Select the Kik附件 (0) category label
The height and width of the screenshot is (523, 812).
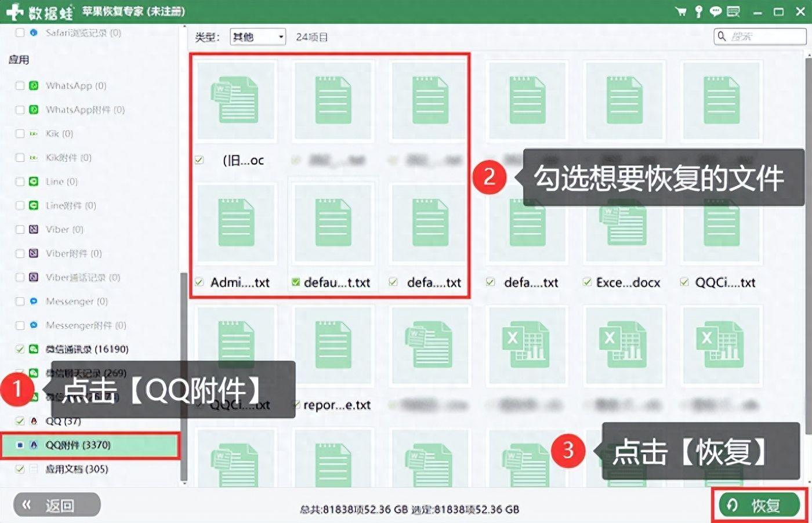pos(68,158)
